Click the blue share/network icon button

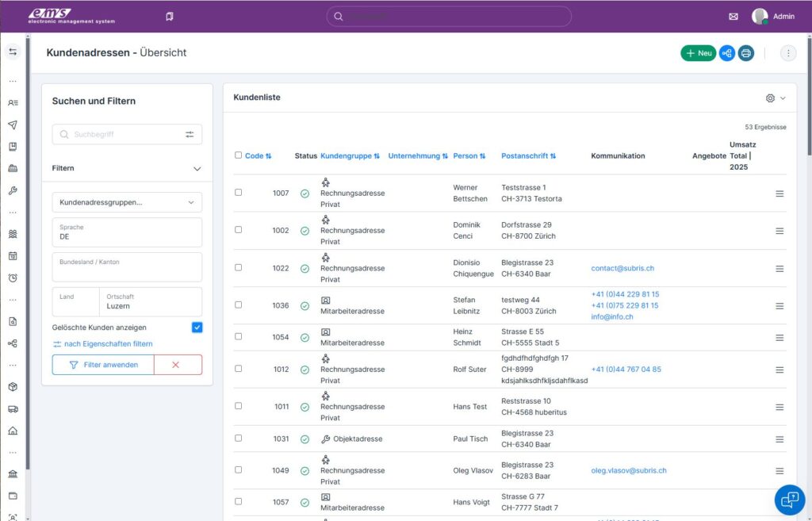point(727,53)
